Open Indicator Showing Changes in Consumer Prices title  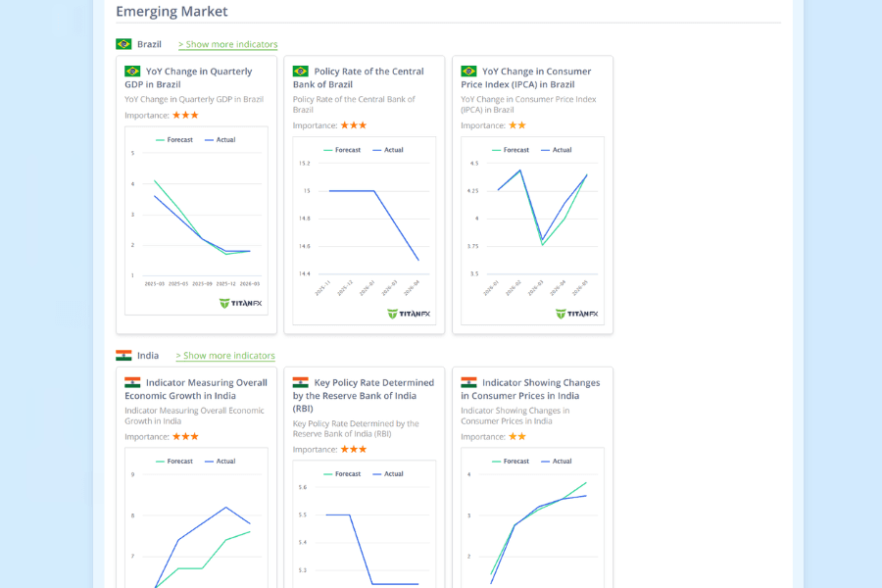click(x=530, y=389)
